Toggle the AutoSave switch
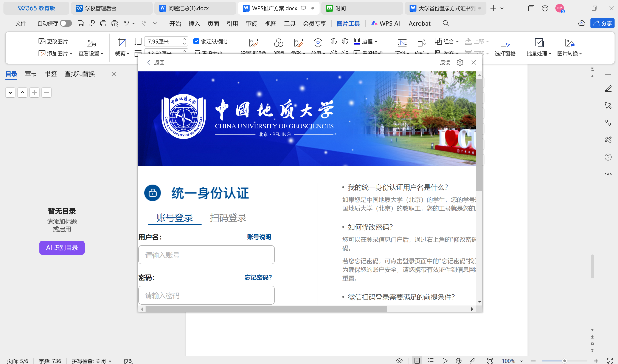 coord(66,23)
